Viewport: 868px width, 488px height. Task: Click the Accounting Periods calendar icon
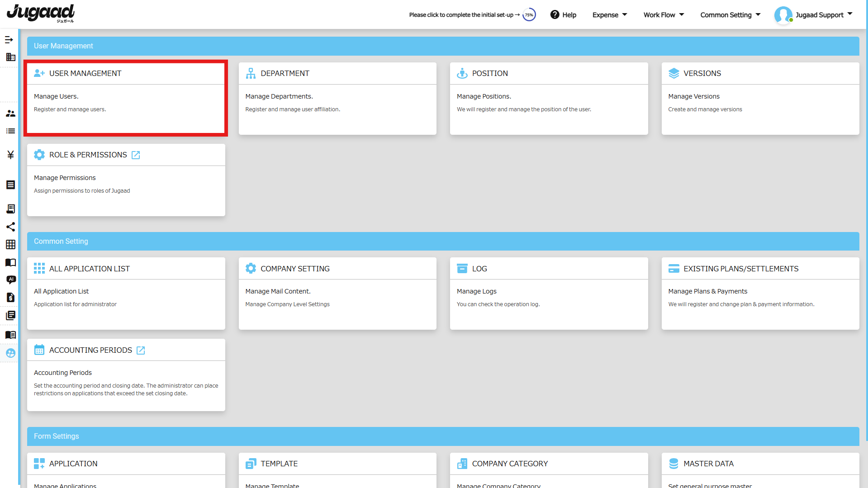39,350
